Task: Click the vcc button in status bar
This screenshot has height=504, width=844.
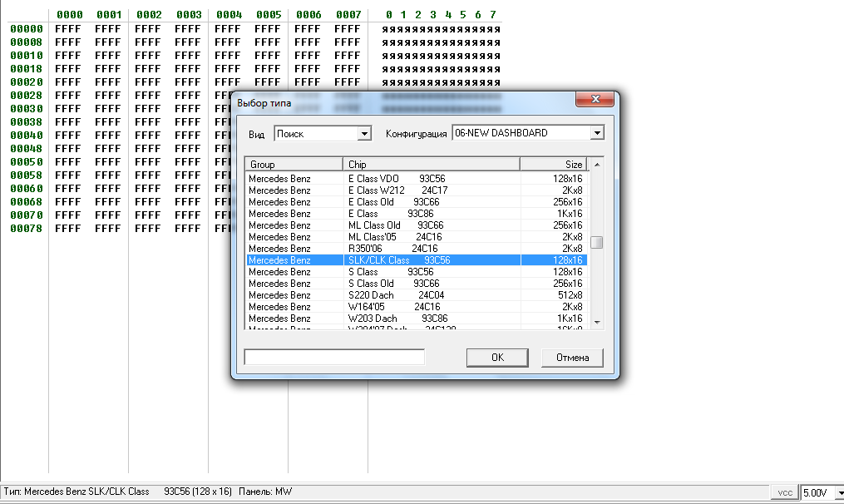Action: pos(784,492)
